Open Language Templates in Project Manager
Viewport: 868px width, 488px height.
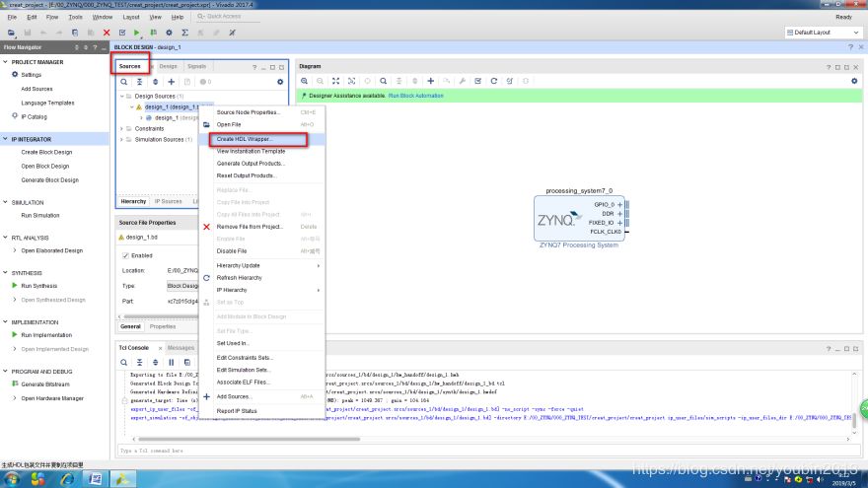47,103
